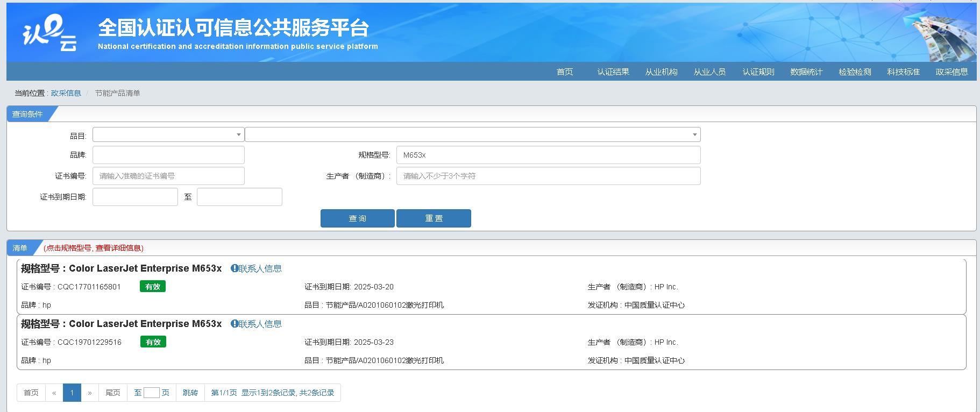The image size is (980, 412).
Task: Open the 认证规则 menu
Action: pos(758,72)
